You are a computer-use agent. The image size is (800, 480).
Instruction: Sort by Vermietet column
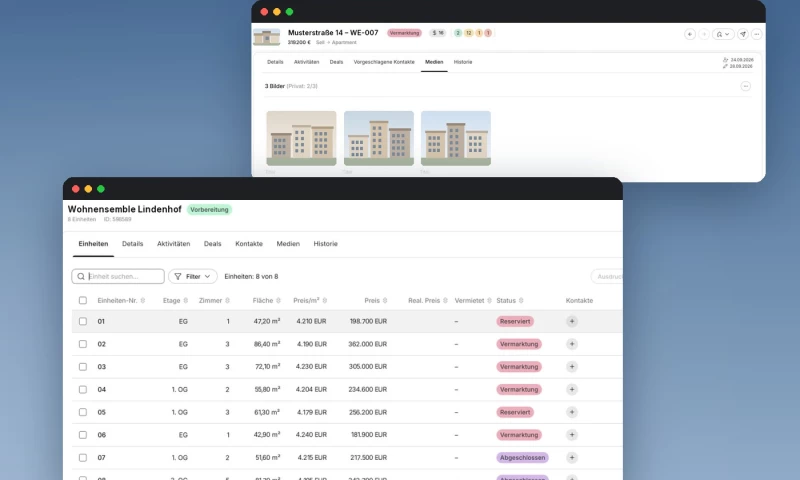pyautogui.click(x=473, y=300)
